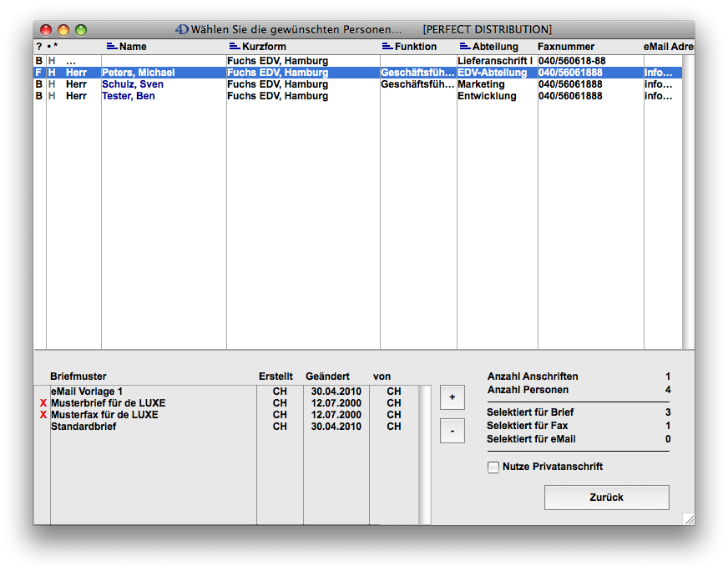Click the sort icon beside Funktion column
The height and width of the screenshot is (571, 728).
coord(387,47)
